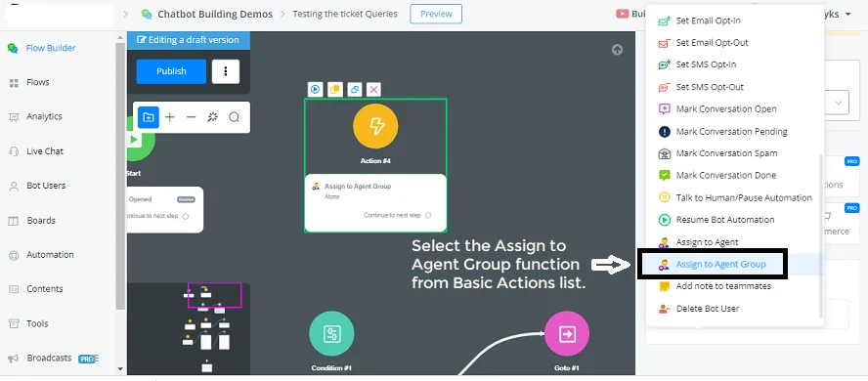Delete Action #4 with the red X icon
Screen dimensions: 868x381
pos(374,89)
